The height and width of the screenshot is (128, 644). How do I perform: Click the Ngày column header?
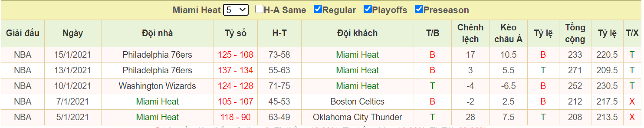coord(73,33)
